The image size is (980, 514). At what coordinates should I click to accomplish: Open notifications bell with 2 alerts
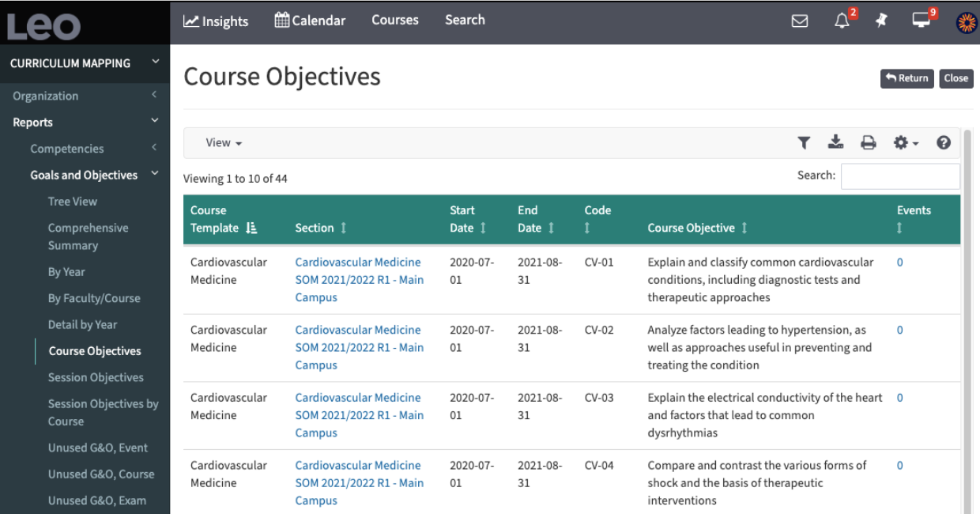[842, 21]
